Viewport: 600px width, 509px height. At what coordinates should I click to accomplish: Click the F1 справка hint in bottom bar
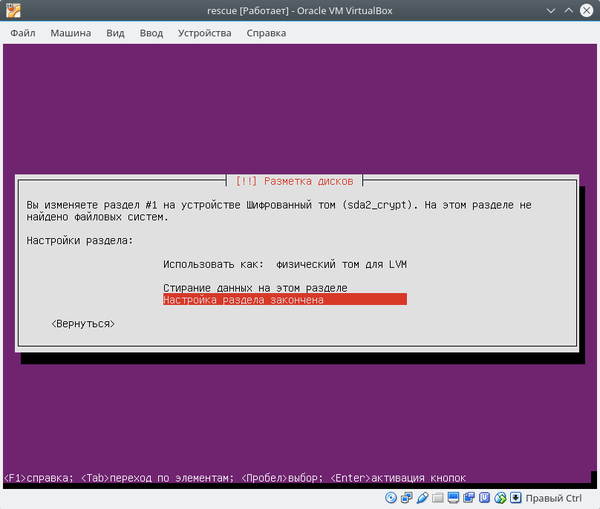[38, 478]
